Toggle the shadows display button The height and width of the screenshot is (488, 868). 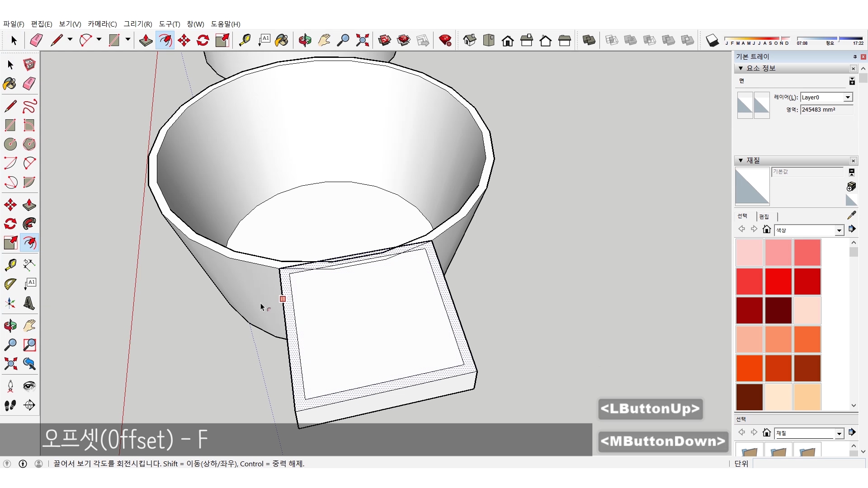click(x=712, y=41)
